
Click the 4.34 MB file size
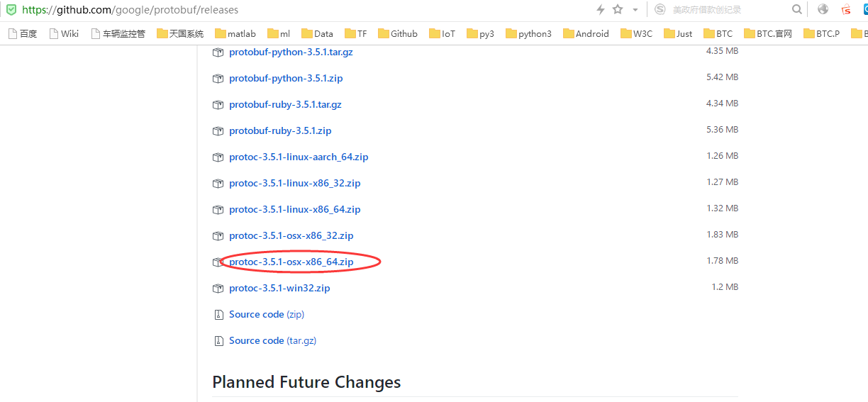click(x=722, y=103)
